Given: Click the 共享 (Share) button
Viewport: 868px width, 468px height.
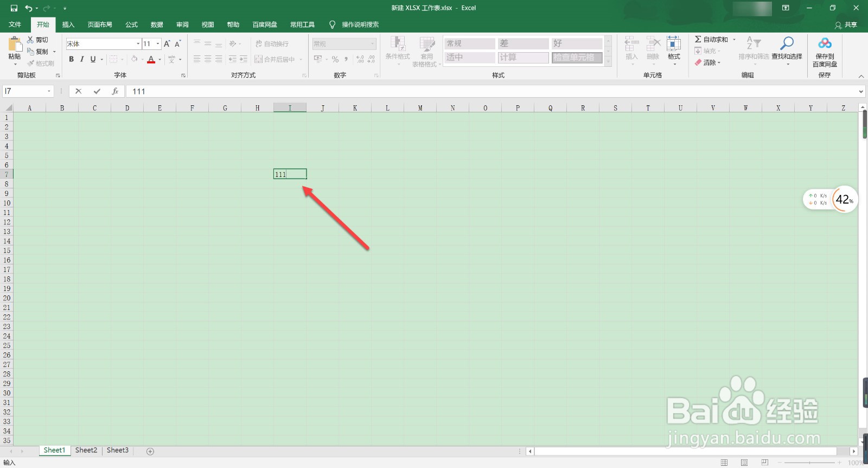Looking at the screenshot, I should coord(846,25).
